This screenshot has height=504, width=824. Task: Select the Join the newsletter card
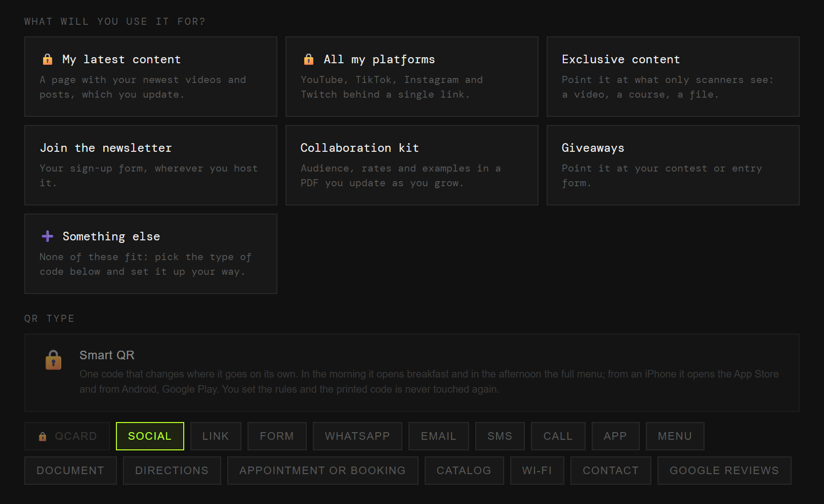[x=151, y=165]
